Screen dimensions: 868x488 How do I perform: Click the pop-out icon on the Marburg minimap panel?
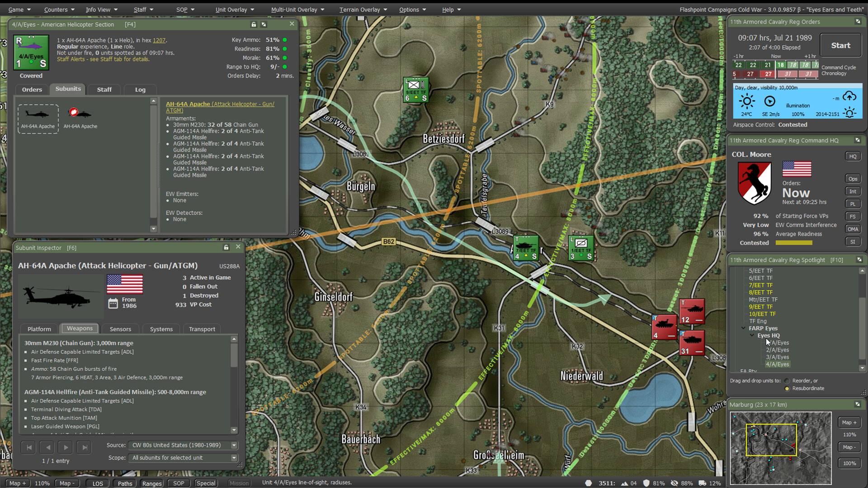pos(857,404)
